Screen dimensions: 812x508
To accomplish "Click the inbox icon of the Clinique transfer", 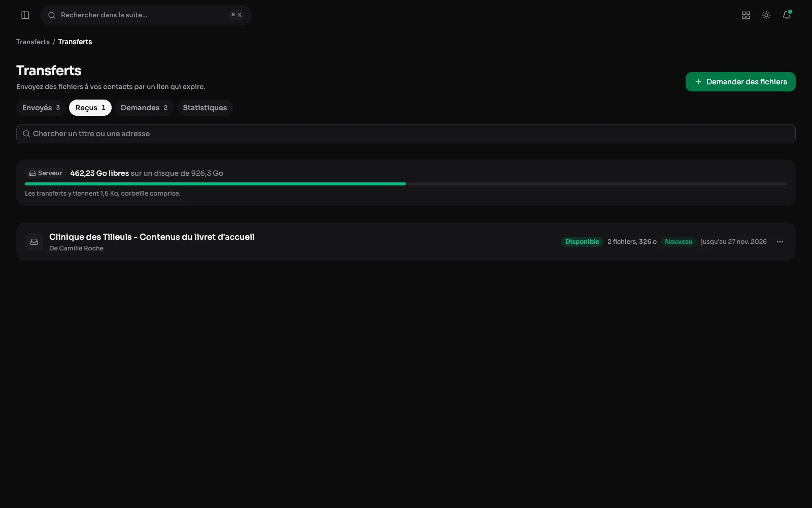I will click(34, 242).
